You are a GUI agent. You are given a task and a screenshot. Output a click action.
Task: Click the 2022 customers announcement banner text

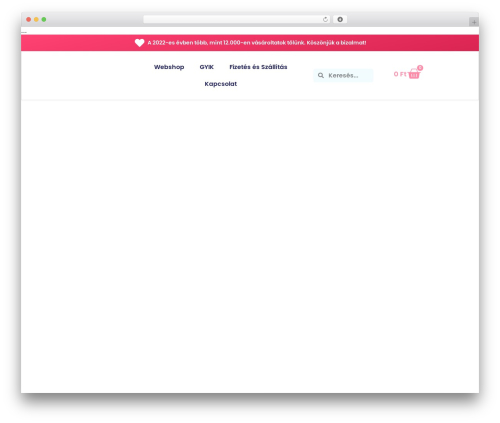(257, 43)
